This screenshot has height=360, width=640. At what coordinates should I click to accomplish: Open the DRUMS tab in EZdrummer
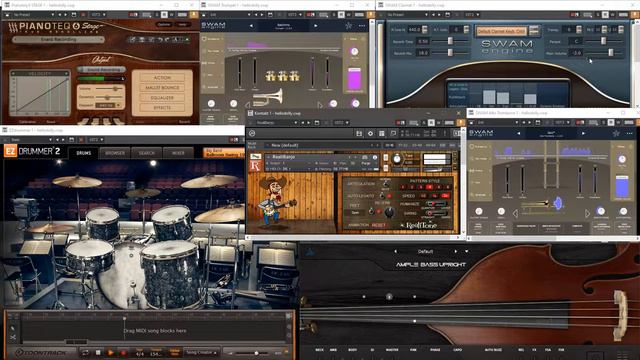coord(84,153)
